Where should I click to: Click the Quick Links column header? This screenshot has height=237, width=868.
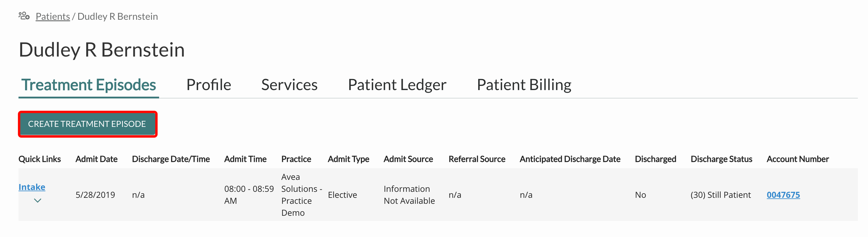pyautogui.click(x=39, y=159)
